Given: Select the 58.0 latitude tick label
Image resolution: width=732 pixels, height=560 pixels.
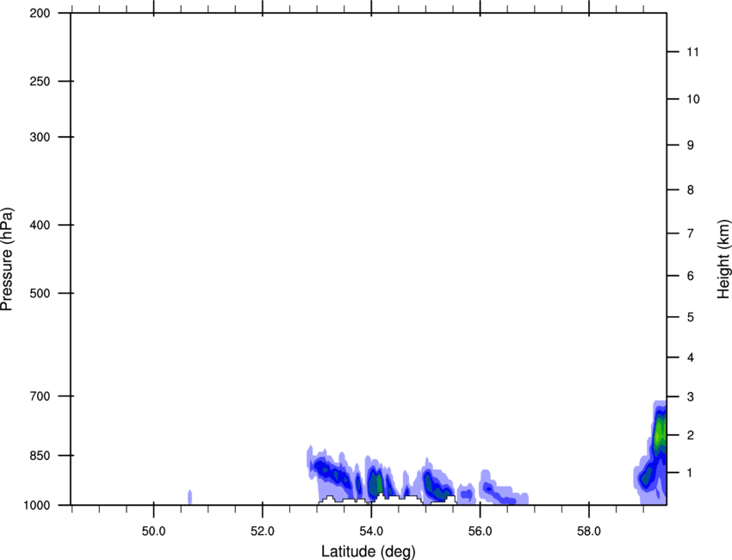Looking at the screenshot, I should click(x=588, y=528).
